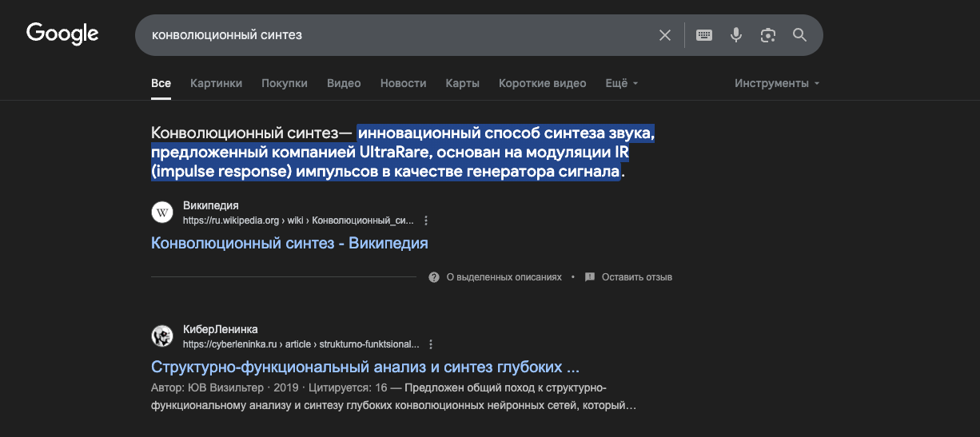
Task: Switch to the Карты tab
Action: point(462,83)
